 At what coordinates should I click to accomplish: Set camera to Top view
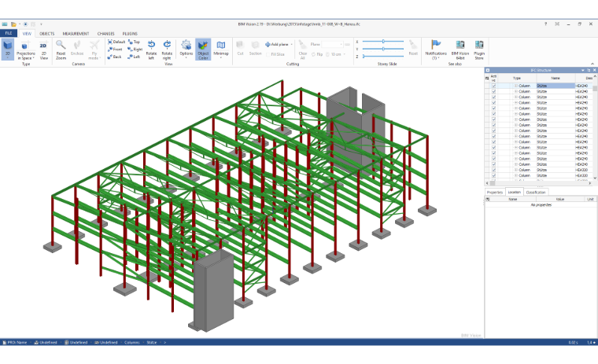click(135, 42)
